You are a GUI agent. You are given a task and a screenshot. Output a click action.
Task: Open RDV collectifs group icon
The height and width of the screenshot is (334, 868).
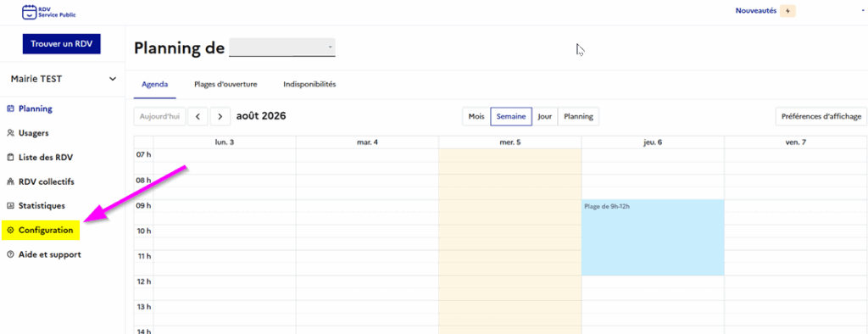[x=10, y=181]
